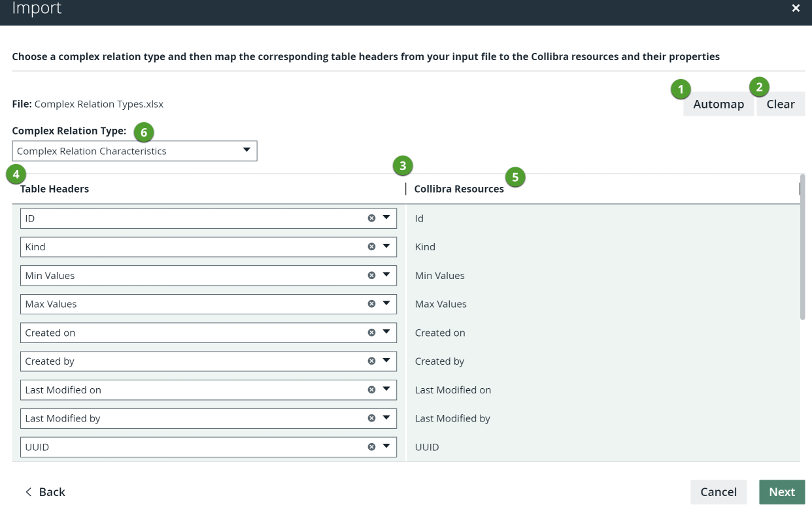Expand the ID header dropdown arrow
Image resolution: width=812 pixels, height=513 pixels.
(386, 218)
